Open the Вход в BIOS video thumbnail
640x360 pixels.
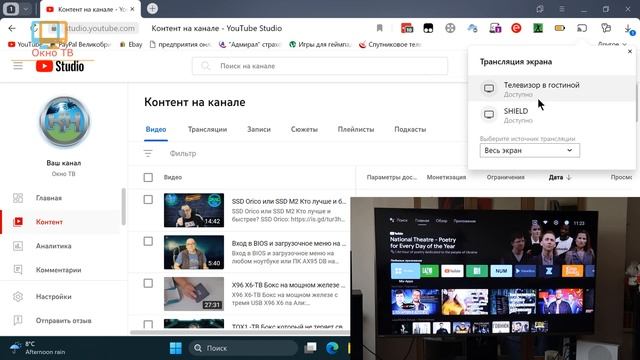(194, 252)
